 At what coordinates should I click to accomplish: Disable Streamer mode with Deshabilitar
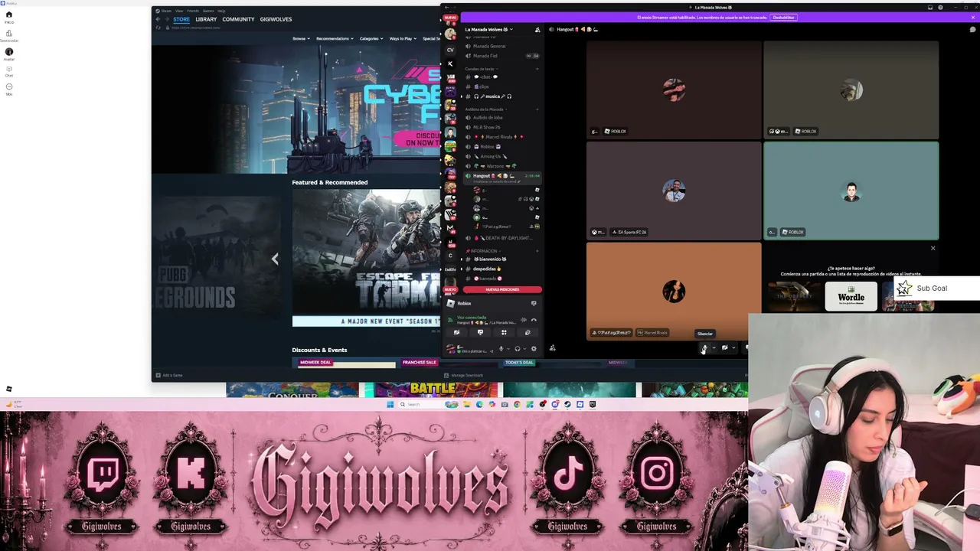click(783, 18)
